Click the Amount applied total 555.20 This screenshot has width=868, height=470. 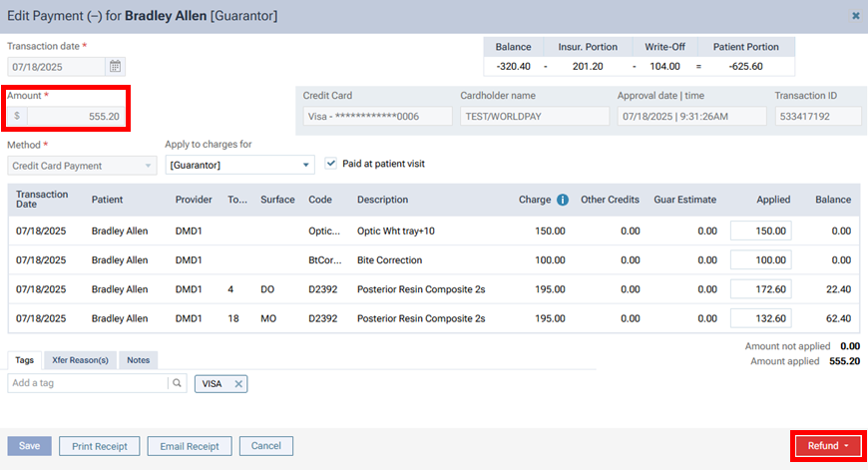pos(844,361)
